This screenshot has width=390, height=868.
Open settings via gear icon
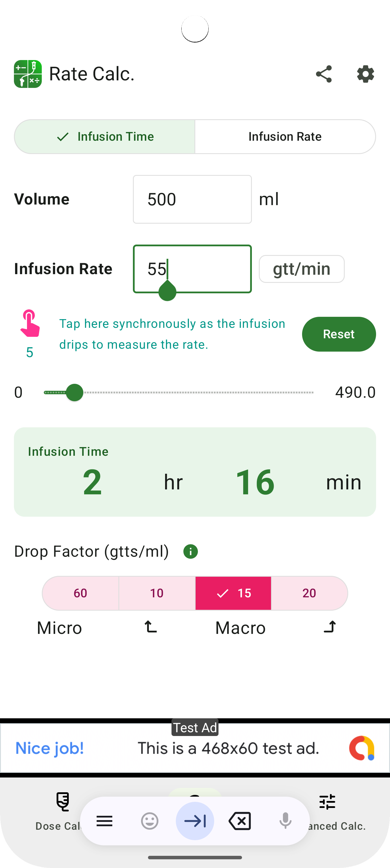click(x=365, y=74)
